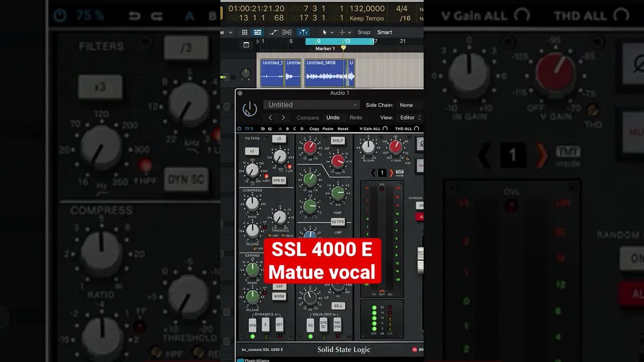
Task: Click the 75 % plugin scale value
Action: coord(248,129)
